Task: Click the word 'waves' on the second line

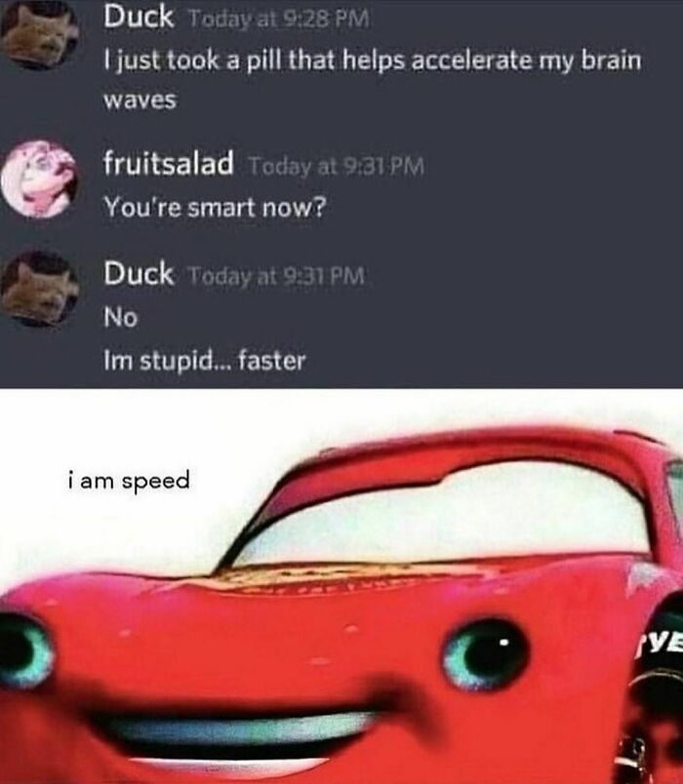Action: coord(141,100)
